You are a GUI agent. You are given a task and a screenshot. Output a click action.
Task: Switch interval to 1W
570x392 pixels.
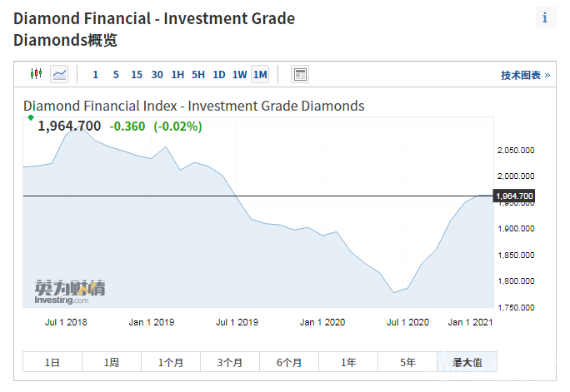coord(239,75)
